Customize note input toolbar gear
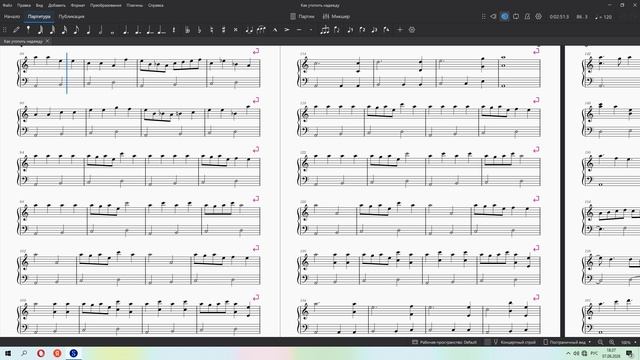 pyautogui.click(x=412, y=29)
